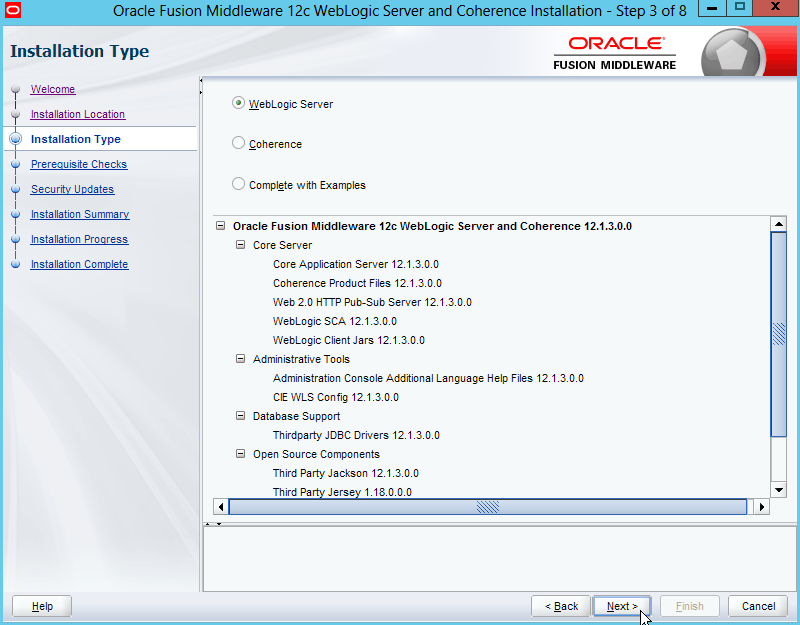Collapse the Open Source Components node

(x=240, y=454)
